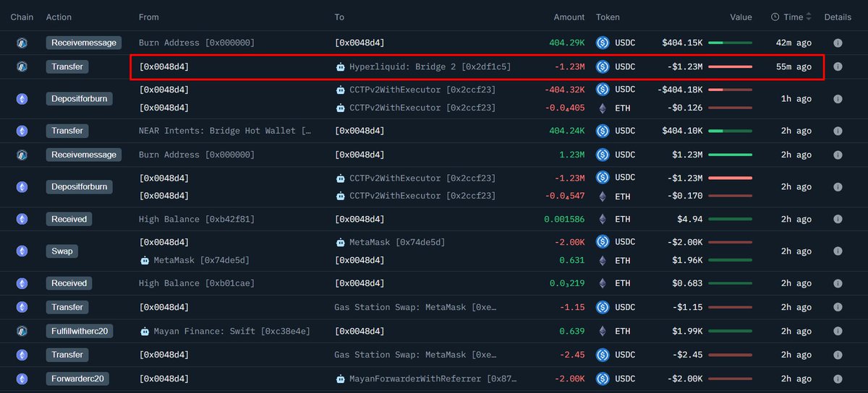Viewport: 868px width, 393px height.
Task: Click the info icon on the Fulfillwitherc20 row
Action: coord(838,331)
